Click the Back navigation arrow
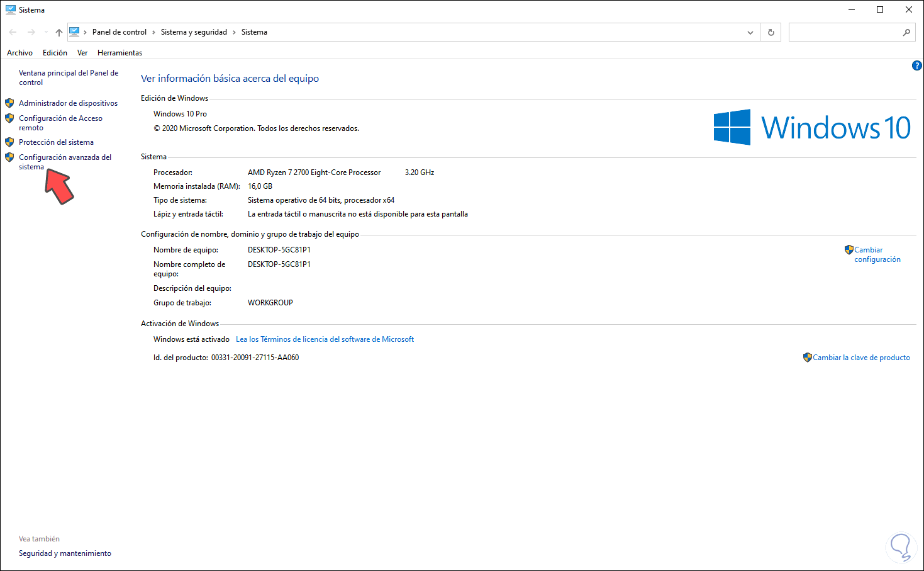Viewport: 924px width, 571px height. point(13,32)
